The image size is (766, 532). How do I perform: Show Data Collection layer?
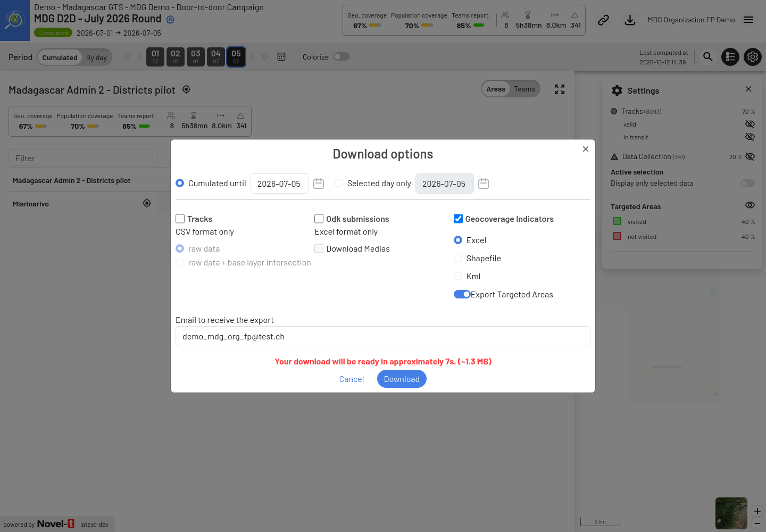tap(750, 156)
